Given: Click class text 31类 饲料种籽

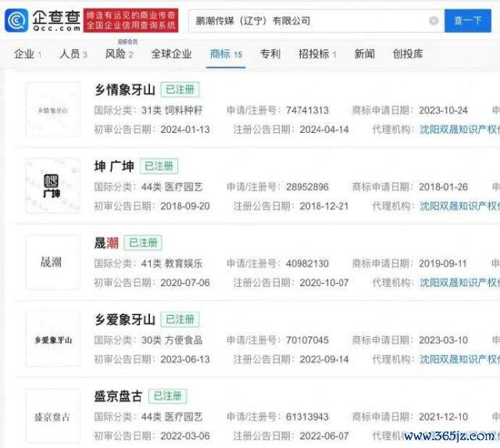Looking at the screenshot, I should [x=172, y=110].
